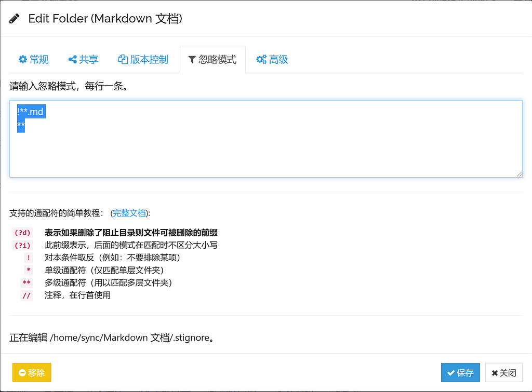The image size is (532, 392).
Task: Click the gear icon on 常规 tab
Action: (x=23, y=60)
